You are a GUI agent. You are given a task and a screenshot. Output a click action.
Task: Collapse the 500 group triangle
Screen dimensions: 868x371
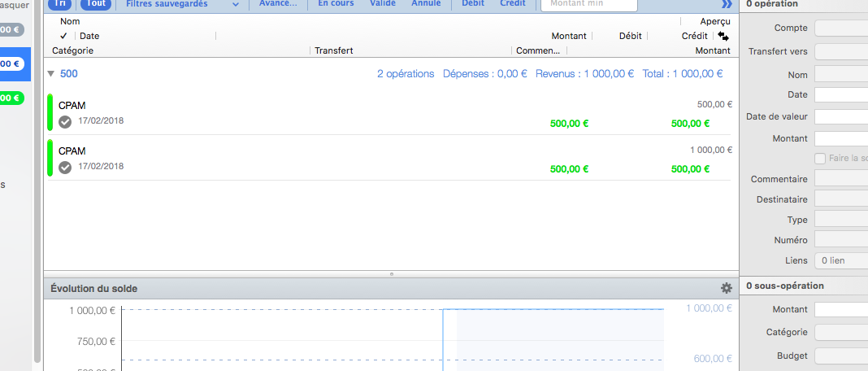51,73
